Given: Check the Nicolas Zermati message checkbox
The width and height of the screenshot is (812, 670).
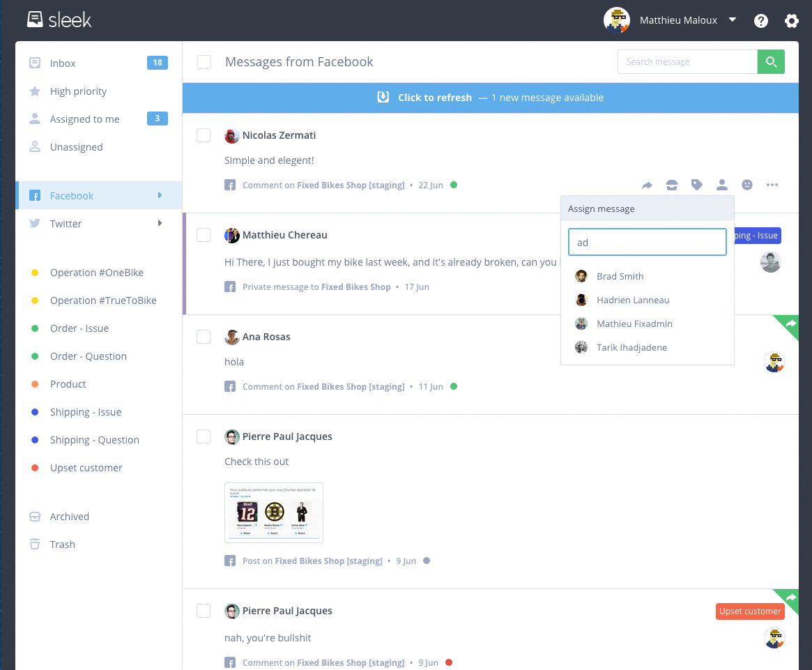Looking at the screenshot, I should (x=204, y=135).
